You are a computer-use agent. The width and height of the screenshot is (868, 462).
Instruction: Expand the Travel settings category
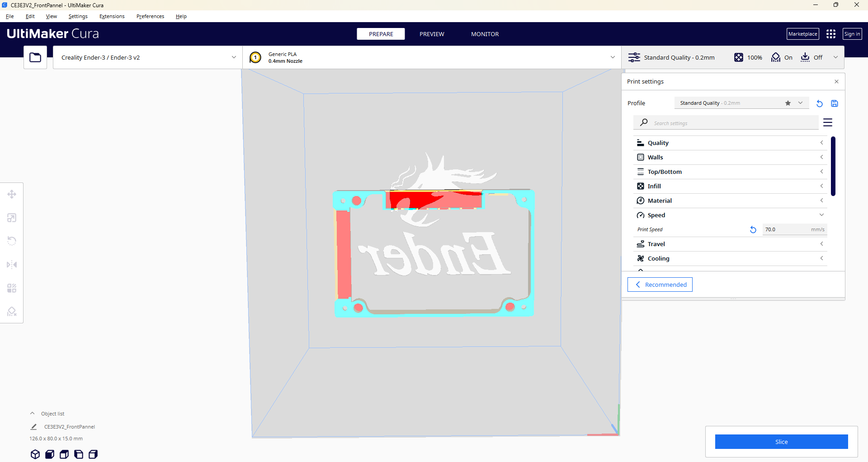pos(730,244)
